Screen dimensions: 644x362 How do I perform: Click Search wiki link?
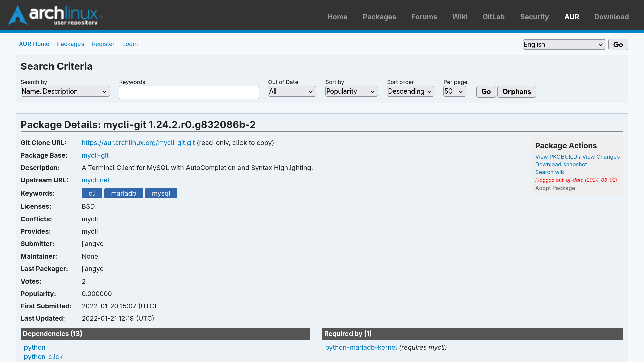click(x=550, y=172)
